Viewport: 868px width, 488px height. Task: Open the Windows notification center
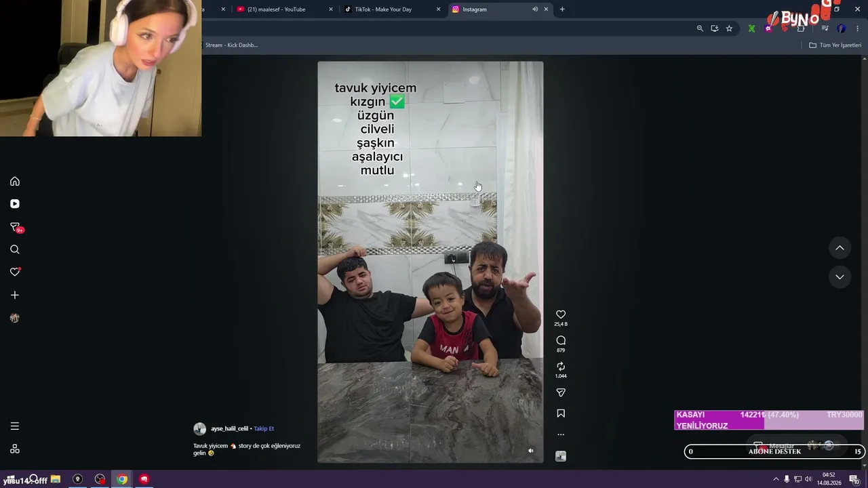tap(854, 479)
